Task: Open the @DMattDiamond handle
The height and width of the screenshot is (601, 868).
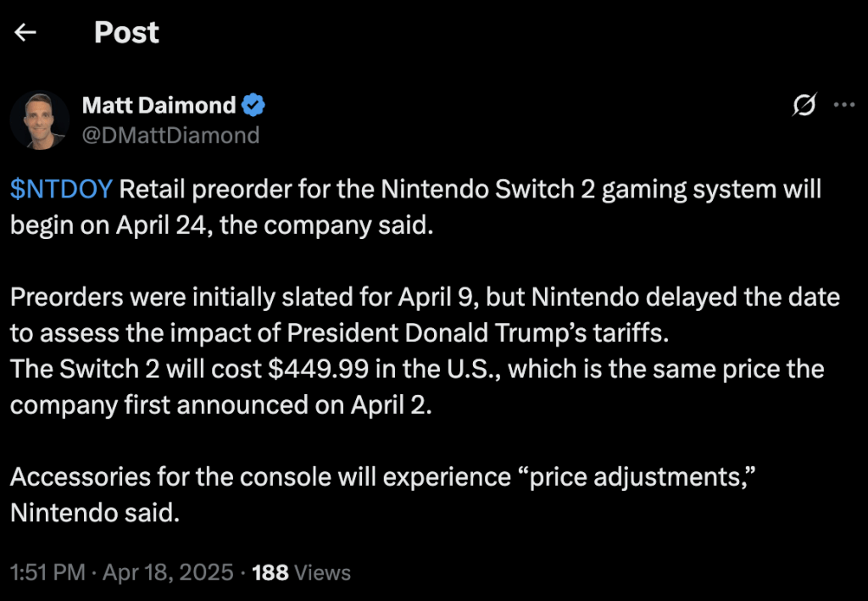Action: click(170, 135)
